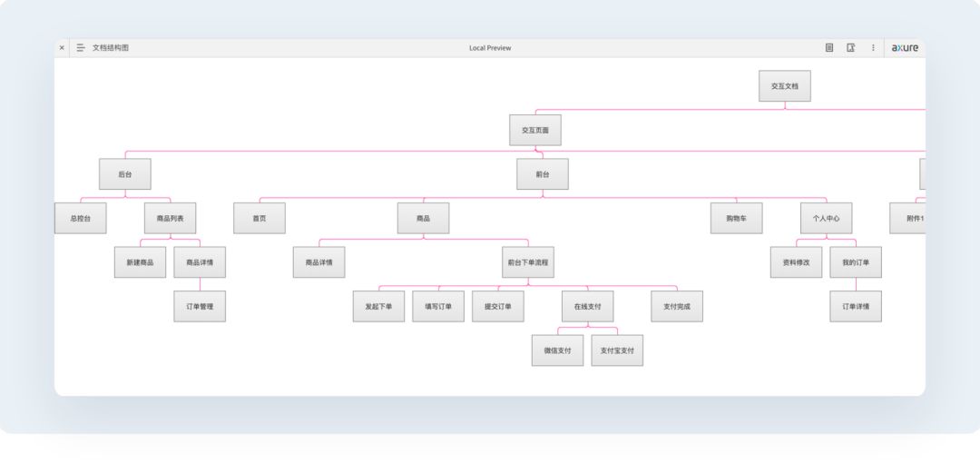
Task: Click the 总控台 node
Action: coord(80,219)
